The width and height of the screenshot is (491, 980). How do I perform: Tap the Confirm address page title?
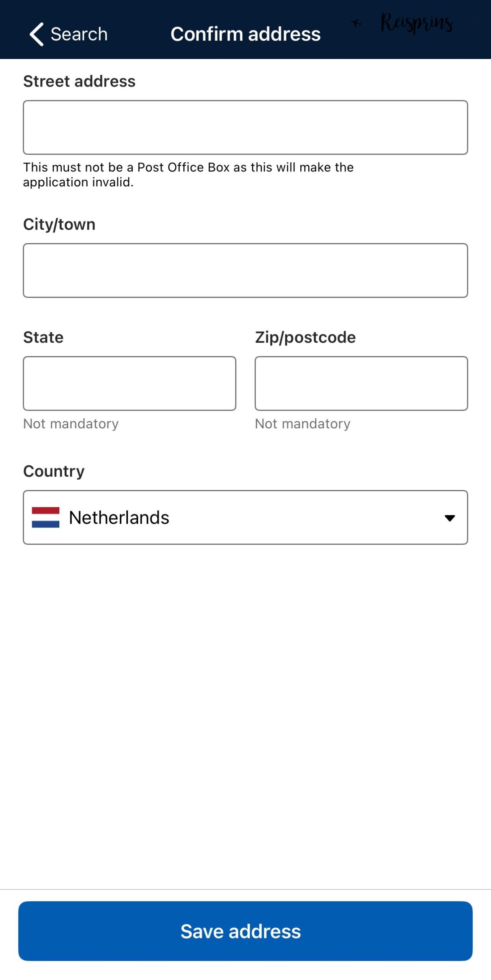click(x=245, y=34)
